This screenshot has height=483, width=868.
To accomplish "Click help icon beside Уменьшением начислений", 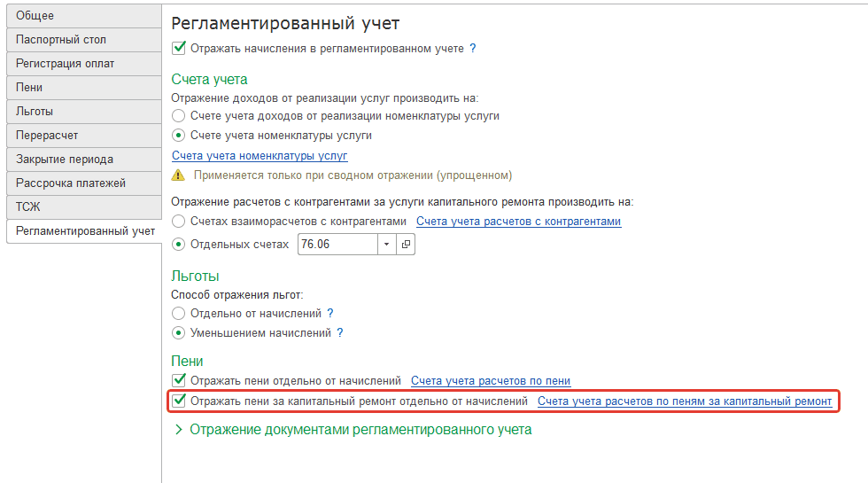I will [340, 333].
